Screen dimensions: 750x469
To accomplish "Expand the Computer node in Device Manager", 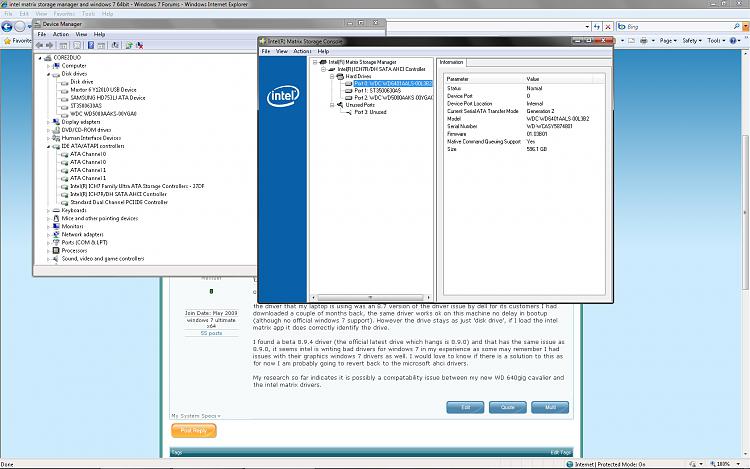I will [x=48, y=66].
